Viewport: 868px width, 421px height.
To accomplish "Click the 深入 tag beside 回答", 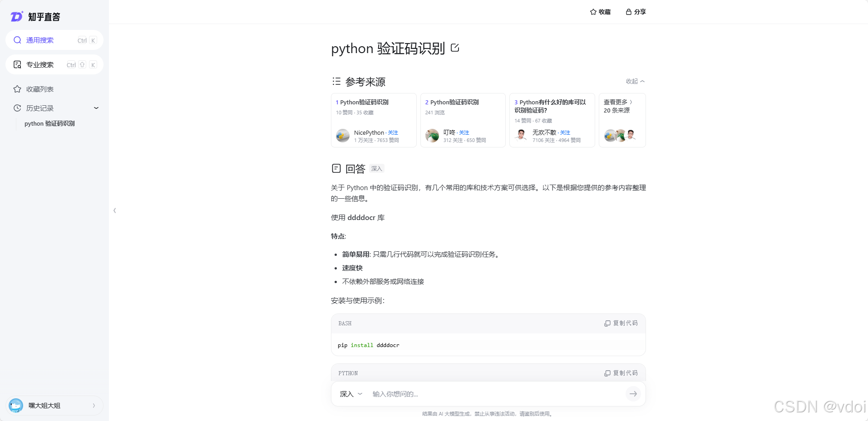I will pyautogui.click(x=377, y=169).
